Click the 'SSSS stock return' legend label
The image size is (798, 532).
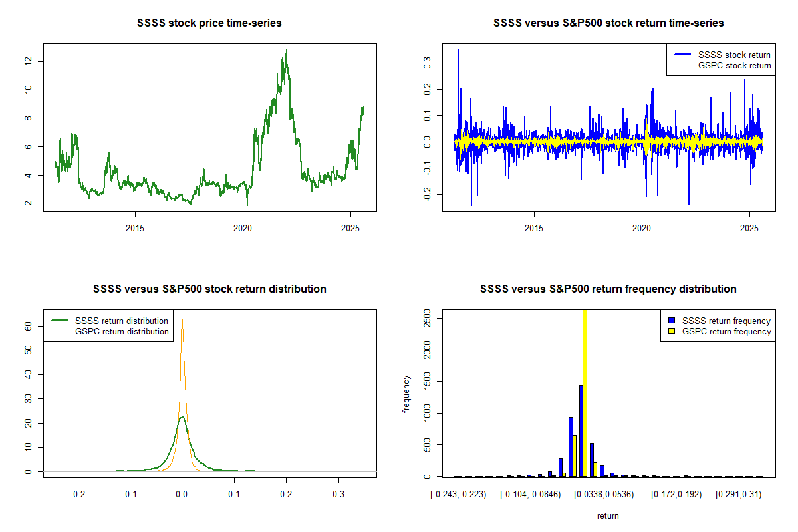(x=734, y=55)
